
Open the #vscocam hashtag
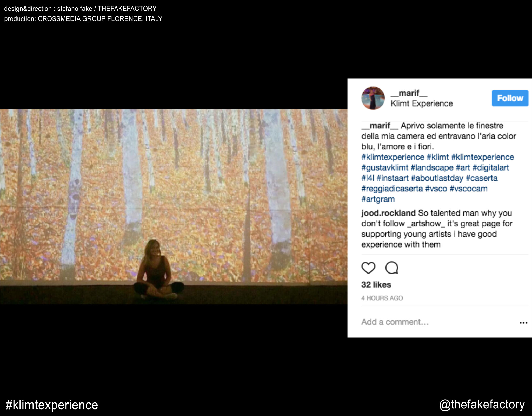468,188
